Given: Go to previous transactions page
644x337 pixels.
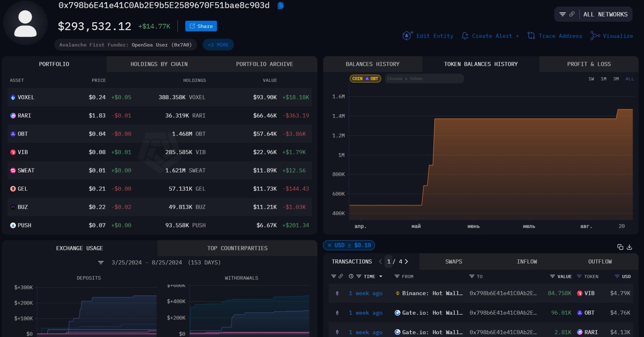Looking at the screenshot, I should [380, 261].
